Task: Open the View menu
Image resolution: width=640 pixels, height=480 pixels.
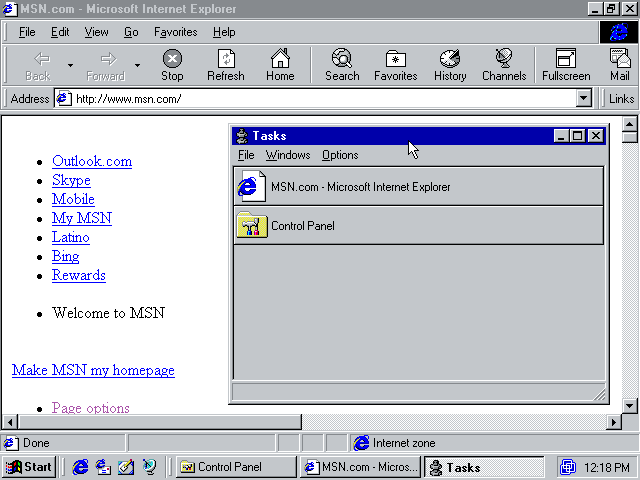Action: coord(96,32)
